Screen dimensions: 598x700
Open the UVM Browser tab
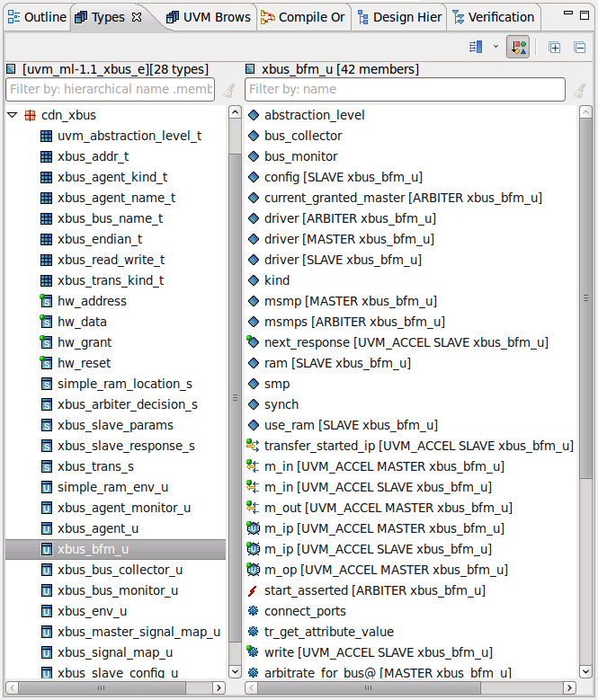208,17
